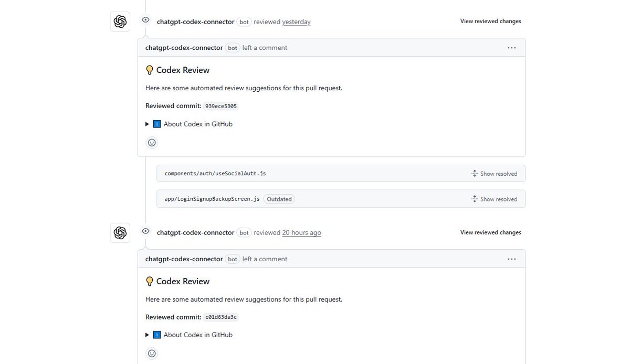Click the info icon beside About Codex in the 939ece5305 comment
The width and height of the screenshot is (630, 364).
click(x=157, y=124)
